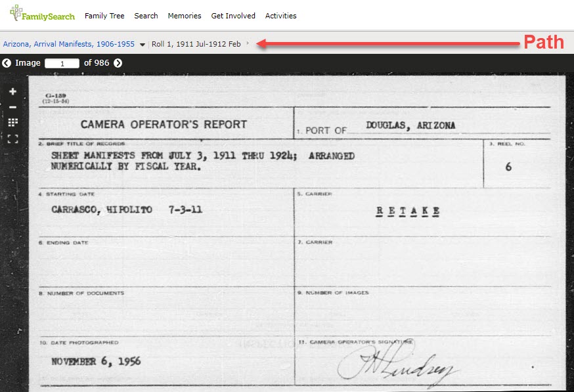Click the underlined 'RETAKE' text
This screenshot has height=392, width=574.
(x=407, y=211)
